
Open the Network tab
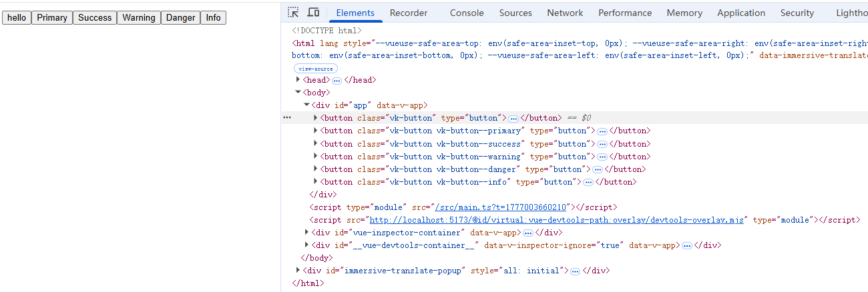pyautogui.click(x=565, y=13)
